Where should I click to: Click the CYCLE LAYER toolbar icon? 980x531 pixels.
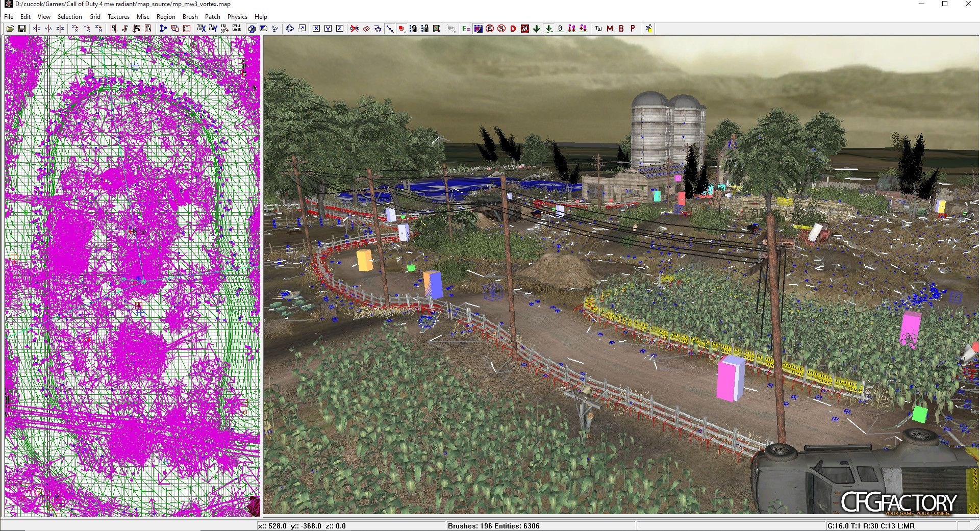tap(237, 29)
